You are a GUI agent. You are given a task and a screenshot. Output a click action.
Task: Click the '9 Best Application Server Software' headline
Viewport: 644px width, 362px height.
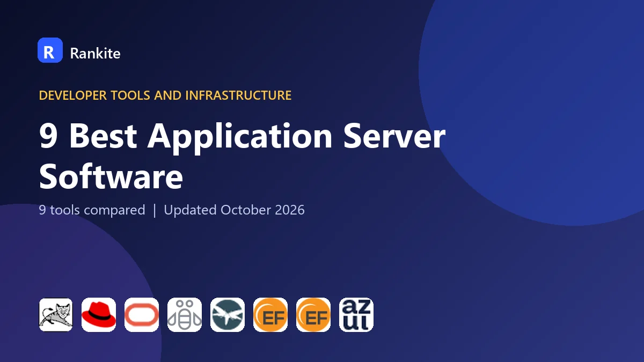[242, 157]
